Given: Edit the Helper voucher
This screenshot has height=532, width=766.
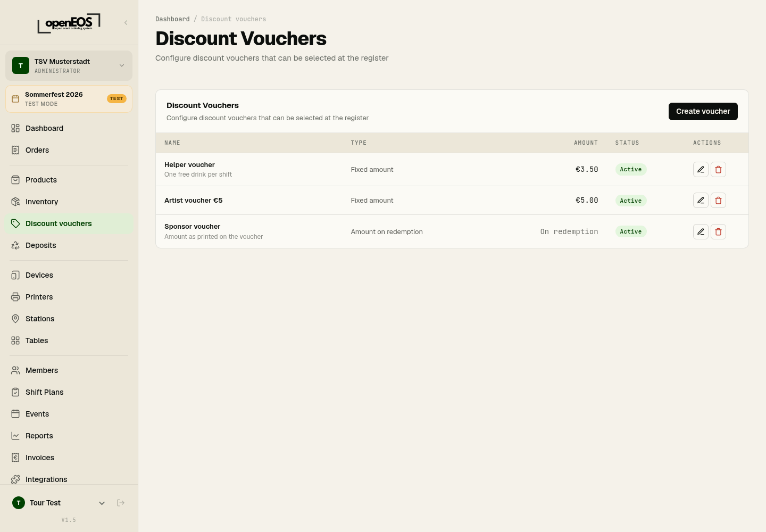Looking at the screenshot, I should [x=701, y=169].
